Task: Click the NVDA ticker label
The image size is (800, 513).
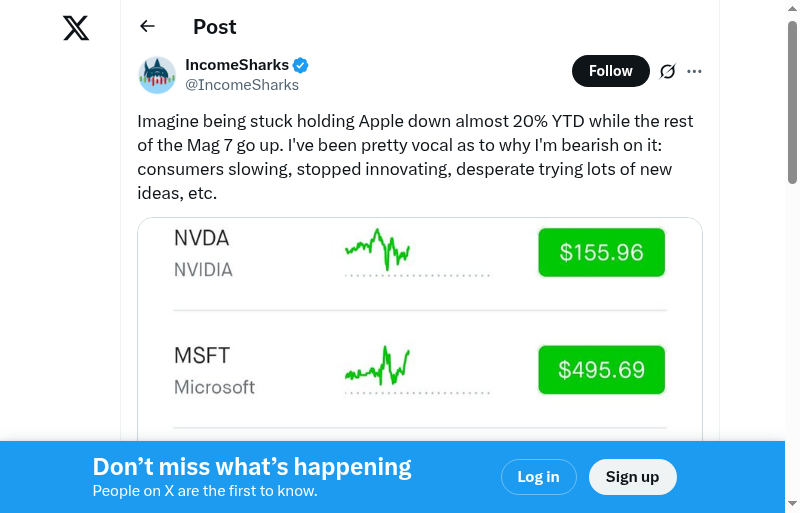Action: point(202,239)
